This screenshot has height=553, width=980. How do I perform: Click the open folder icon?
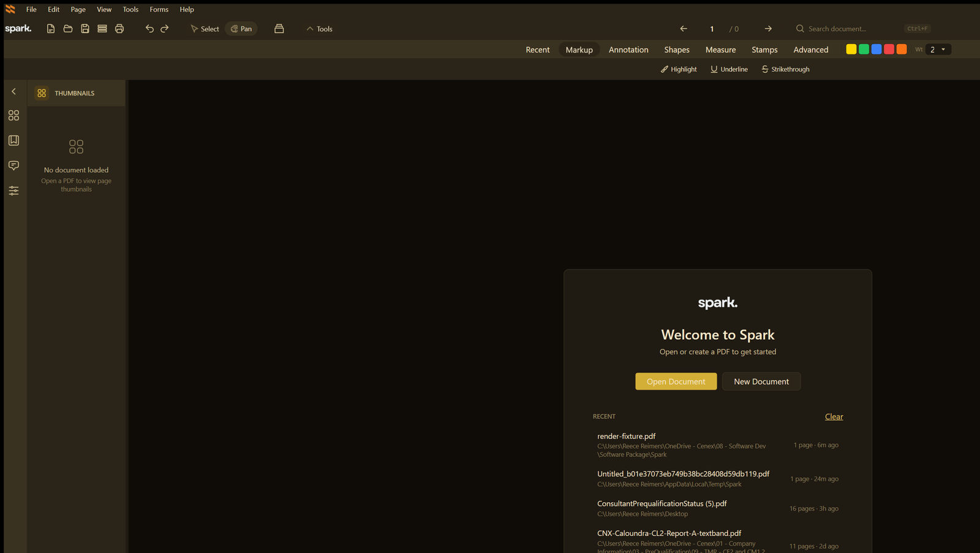[68, 29]
